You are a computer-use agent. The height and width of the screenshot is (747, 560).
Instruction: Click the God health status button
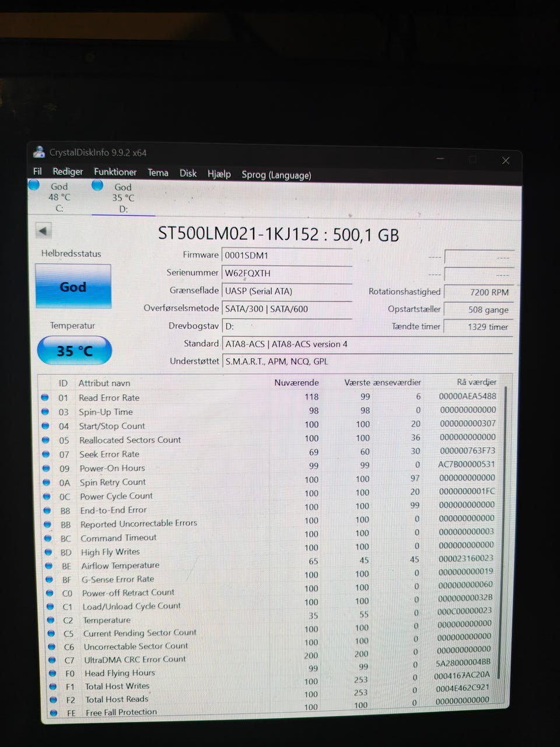pos(73,287)
